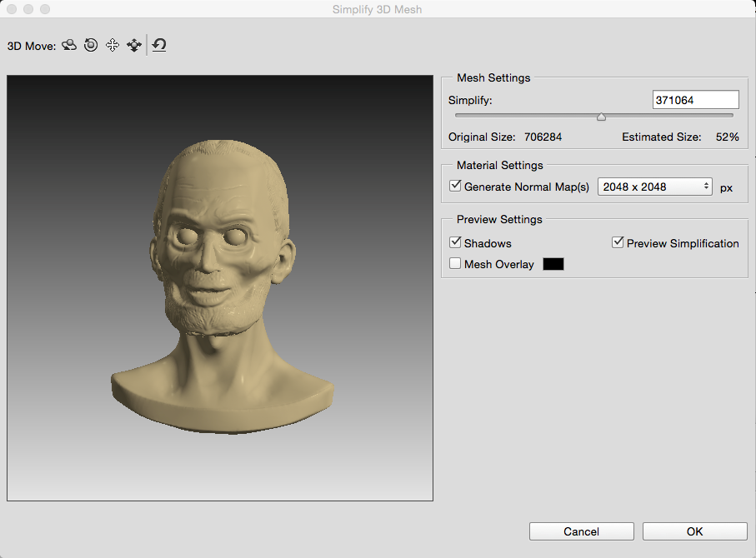756x558 pixels.
Task: Uncheck Preview Simplification
Action: pos(618,242)
